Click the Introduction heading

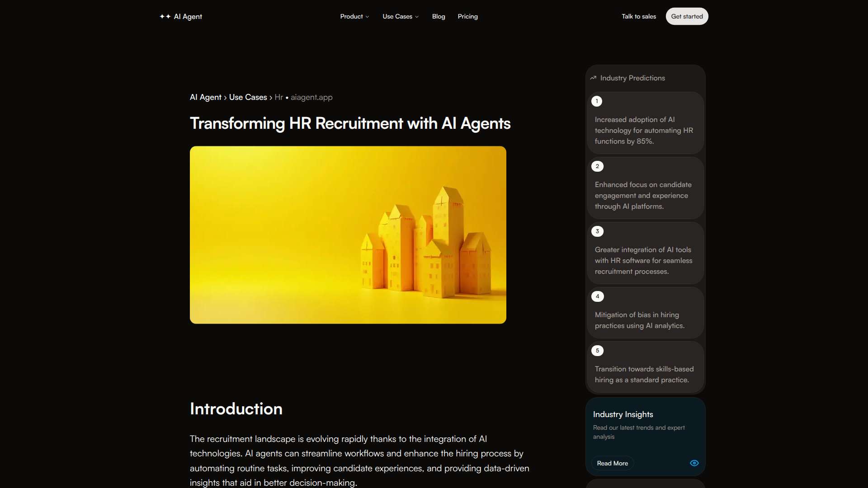click(236, 409)
